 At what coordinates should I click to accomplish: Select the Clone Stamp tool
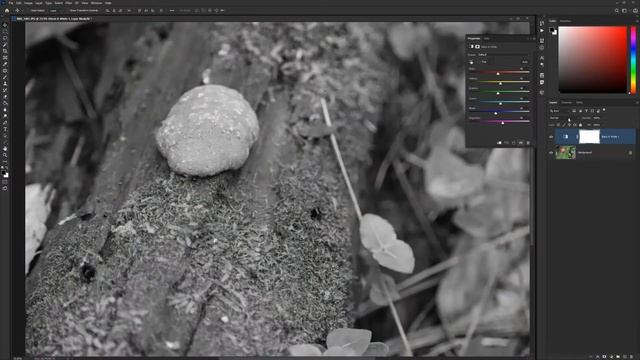(x=5, y=84)
